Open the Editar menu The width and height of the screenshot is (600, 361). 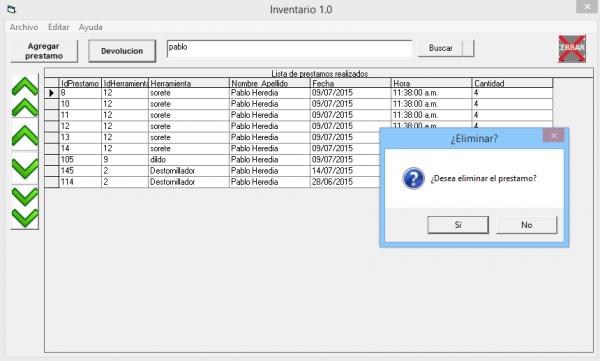[59, 27]
